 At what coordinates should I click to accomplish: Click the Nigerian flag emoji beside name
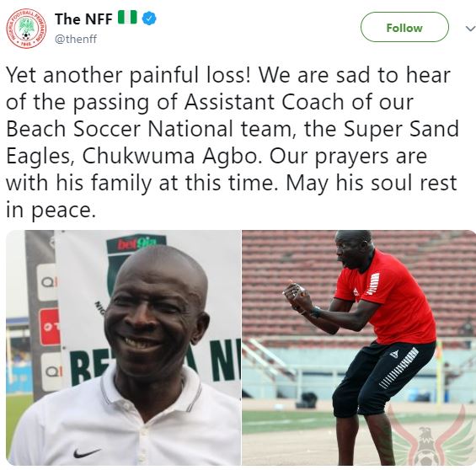coord(127,18)
